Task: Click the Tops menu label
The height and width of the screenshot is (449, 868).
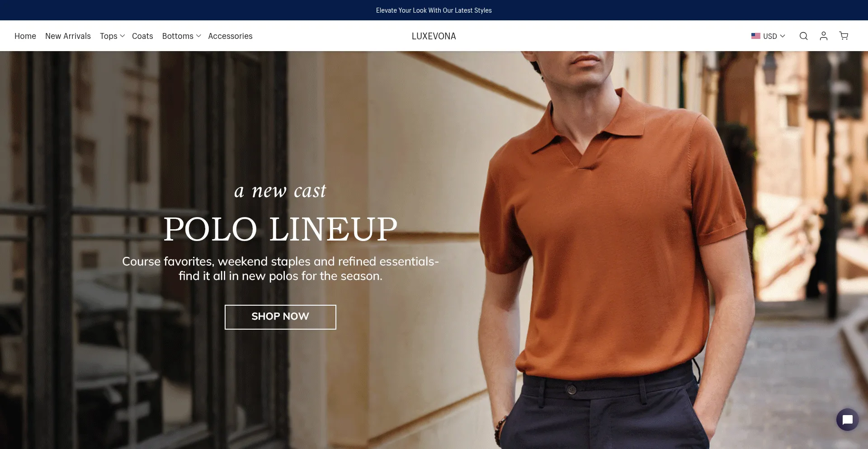Action: coord(108,36)
